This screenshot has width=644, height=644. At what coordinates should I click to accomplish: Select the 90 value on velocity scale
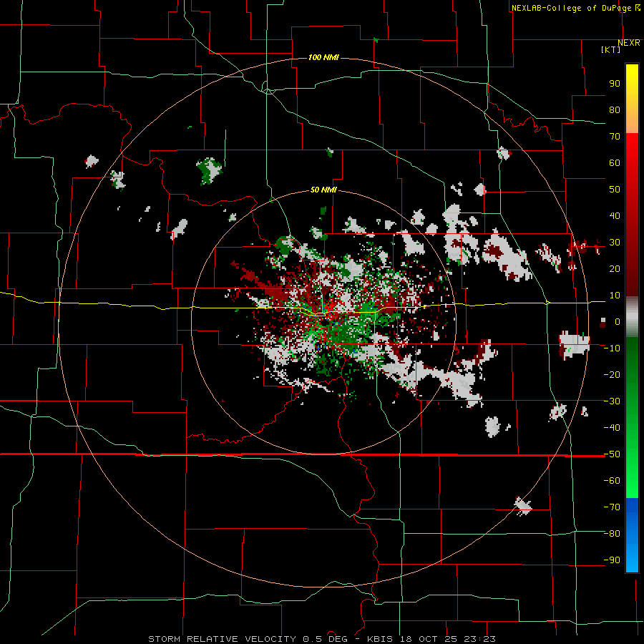click(x=615, y=84)
